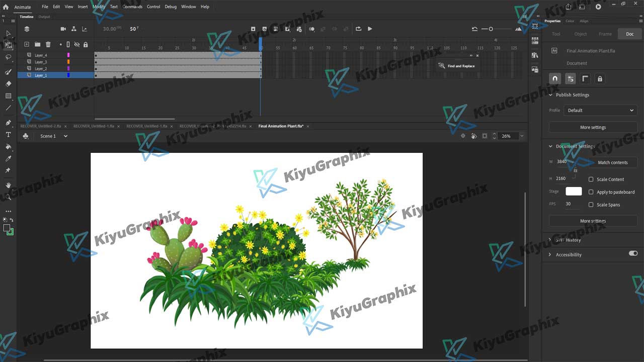The image size is (644, 362).
Task: Toggle the Accessibility switch
Action: (x=633, y=253)
